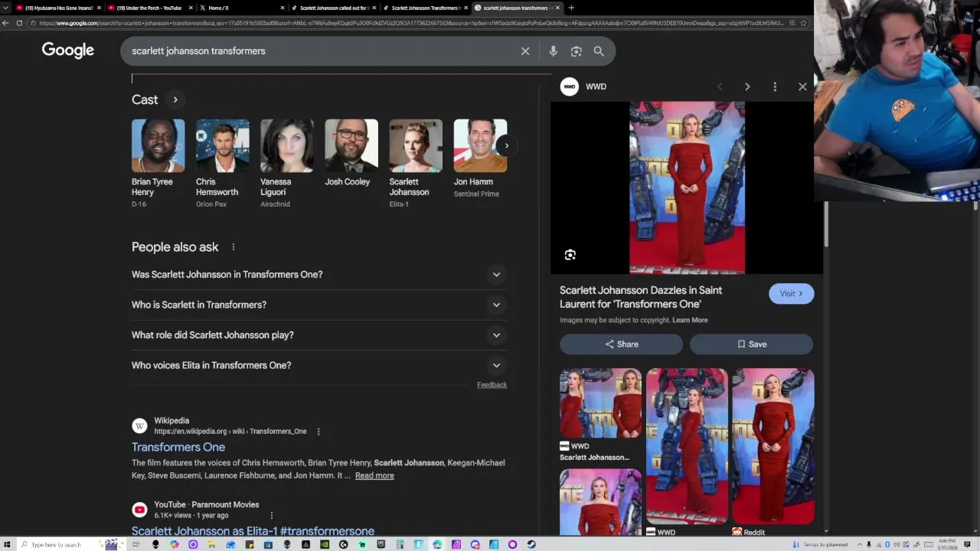Select Josh Cooley cast card
980x551 pixels.
tap(351, 153)
